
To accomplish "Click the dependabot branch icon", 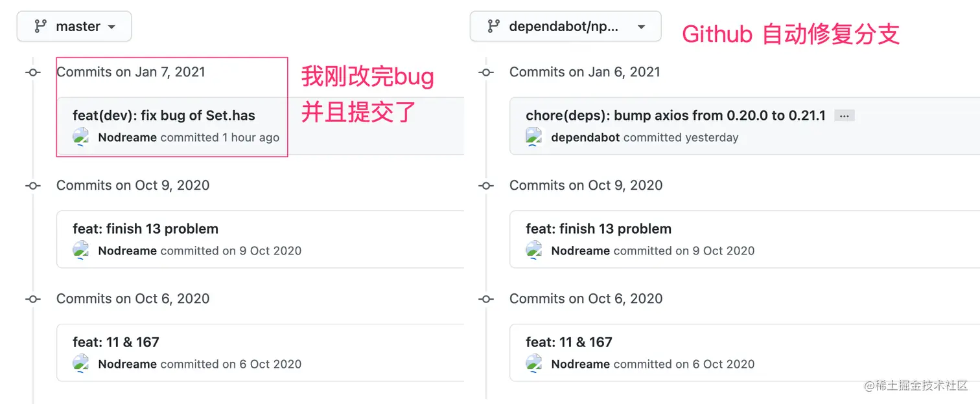I will click(x=493, y=27).
